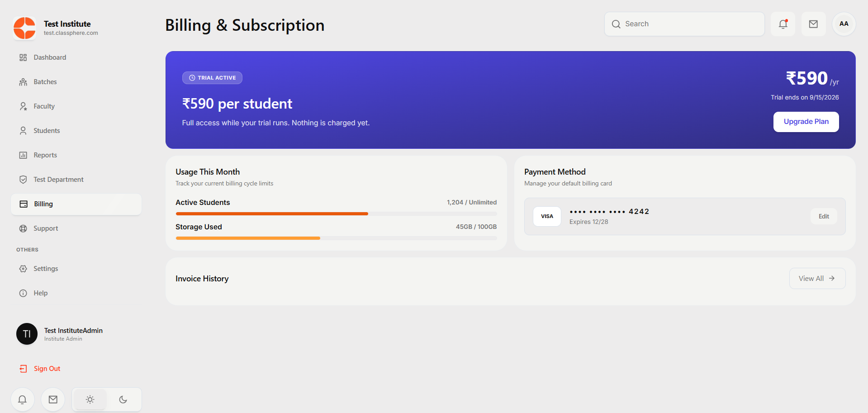Click the Active Students progress bar
The image size is (868, 413).
point(336,214)
